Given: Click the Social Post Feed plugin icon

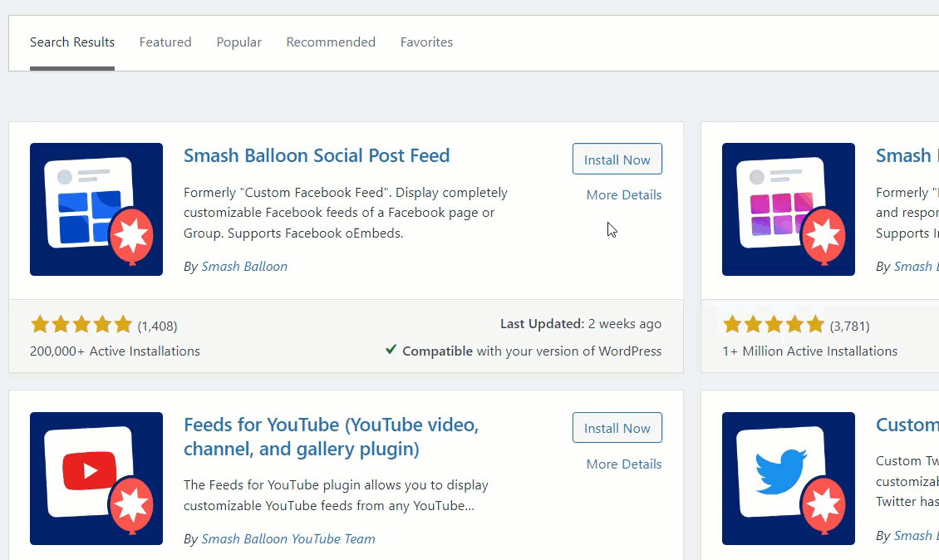Looking at the screenshot, I should point(96,209).
